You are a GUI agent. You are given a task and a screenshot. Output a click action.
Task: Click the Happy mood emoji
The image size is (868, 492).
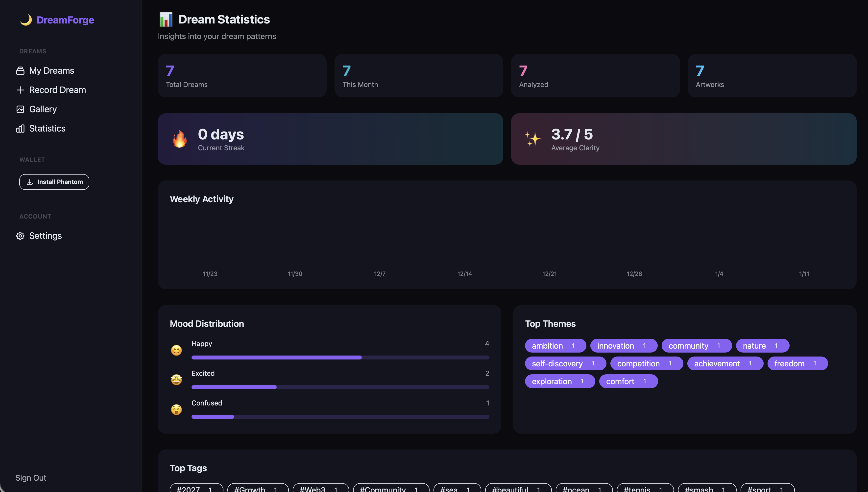[176, 350]
